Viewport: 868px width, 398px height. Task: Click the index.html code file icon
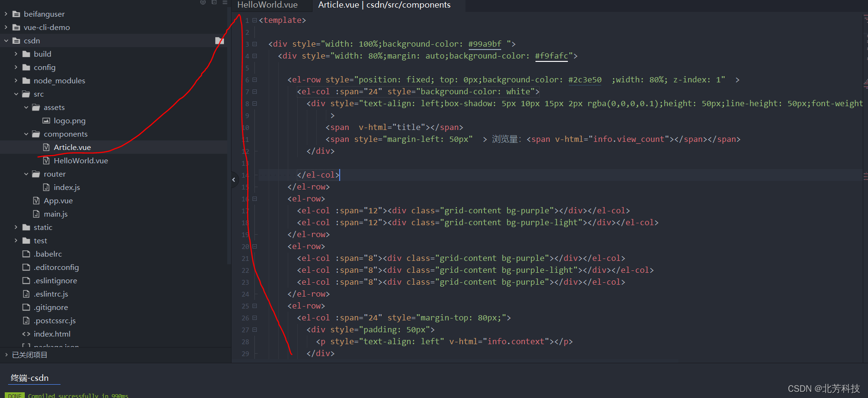26,334
